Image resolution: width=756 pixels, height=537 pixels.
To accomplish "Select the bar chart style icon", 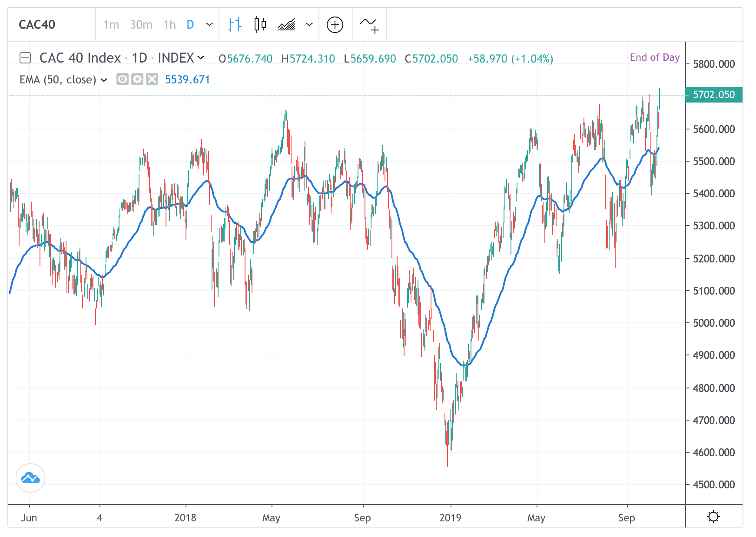I will point(235,25).
